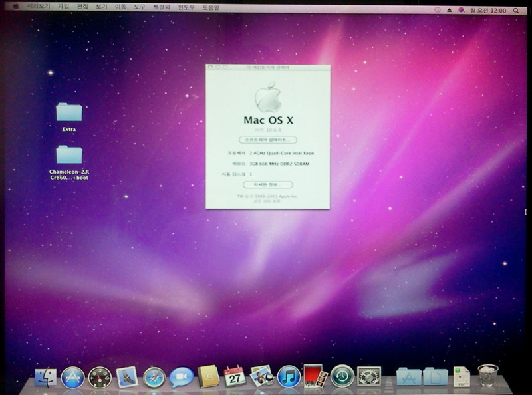Open the PDF document in the Dock

pyautogui.click(x=462, y=376)
